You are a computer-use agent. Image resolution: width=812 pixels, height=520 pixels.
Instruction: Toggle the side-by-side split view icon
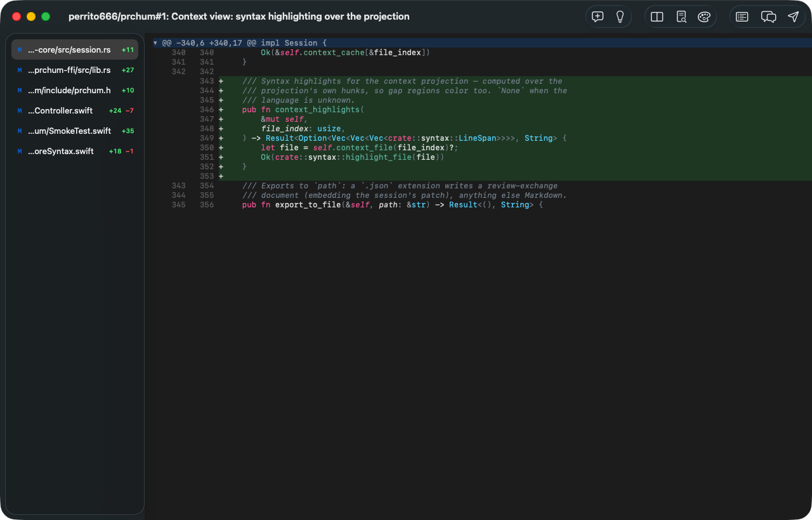coord(657,17)
